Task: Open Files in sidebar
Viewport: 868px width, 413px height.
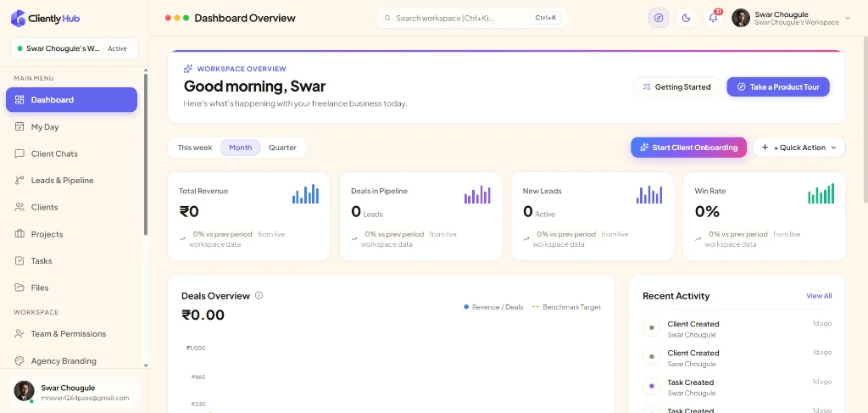Action: [x=71, y=287]
